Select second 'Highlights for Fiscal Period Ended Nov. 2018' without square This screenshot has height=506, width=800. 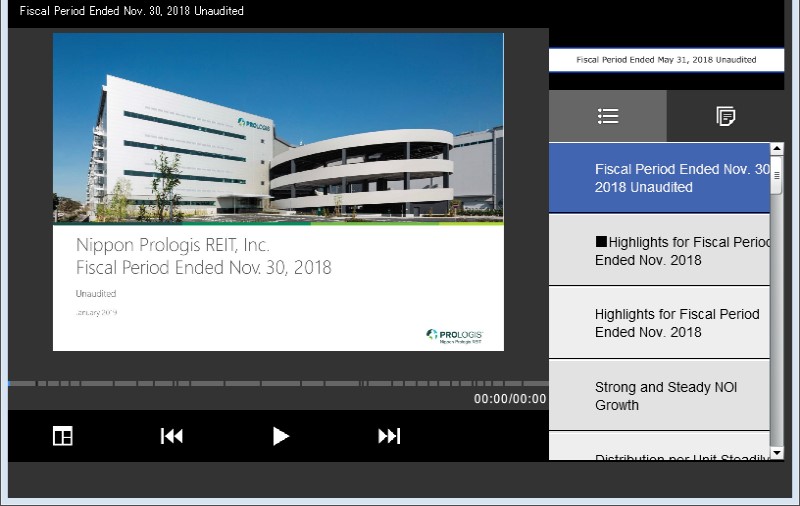pyautogui.click(x=659, y=323)
